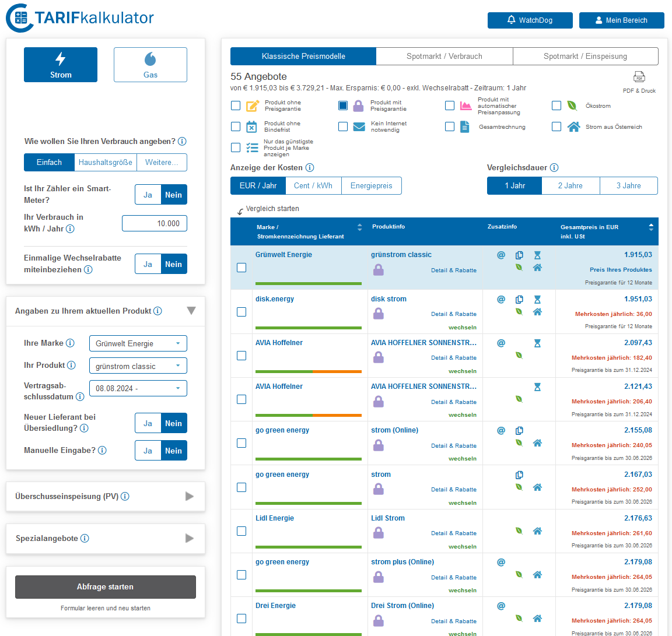Switch to Spotmarkt / Einspeisung tab
Image resolution: width=672 pixels, height=636 pixels.
point(586,56)
